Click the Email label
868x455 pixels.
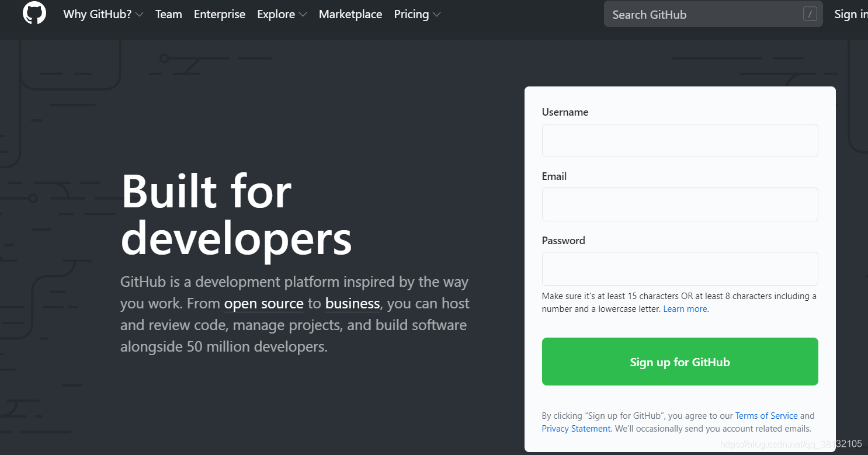pyautogui.click(x=554, y=176)
